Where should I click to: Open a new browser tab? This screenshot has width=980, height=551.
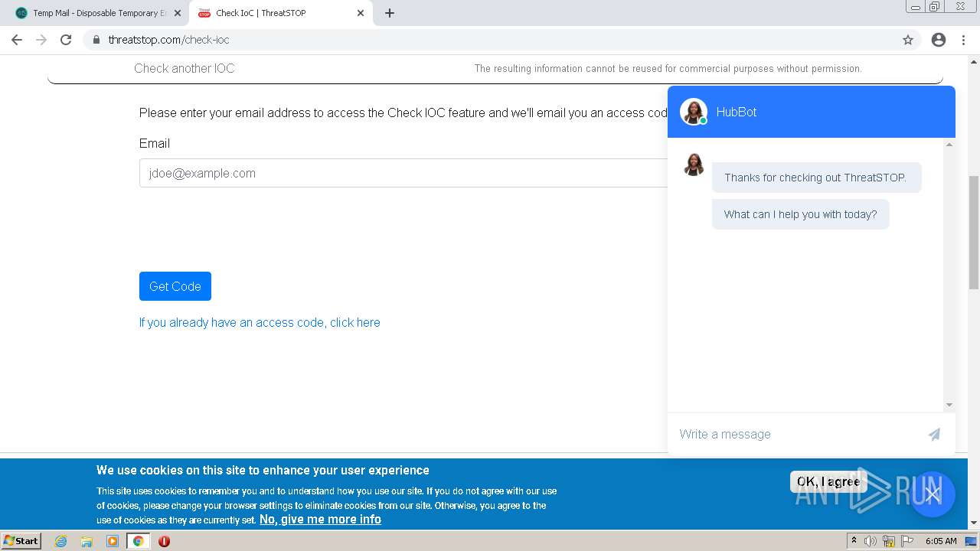pos(389,13)
